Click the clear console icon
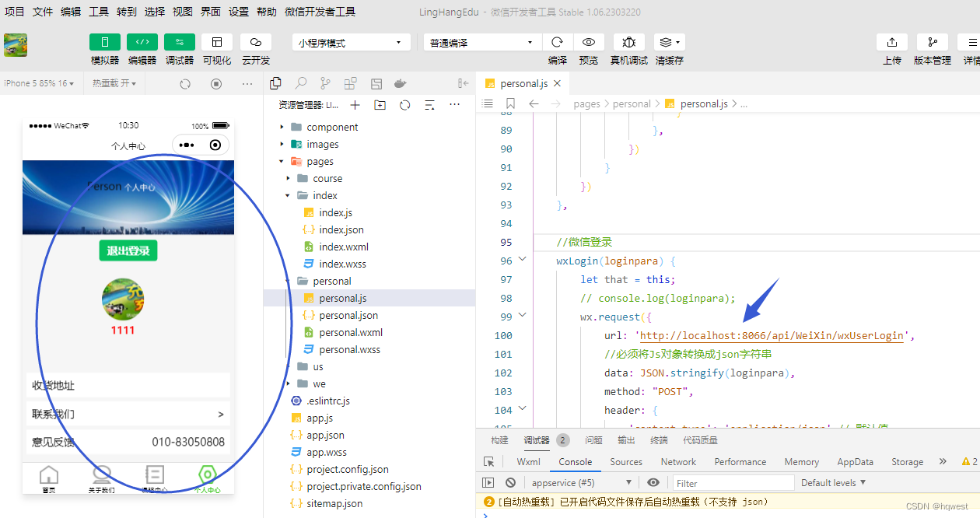 click(x=510, y=482)
